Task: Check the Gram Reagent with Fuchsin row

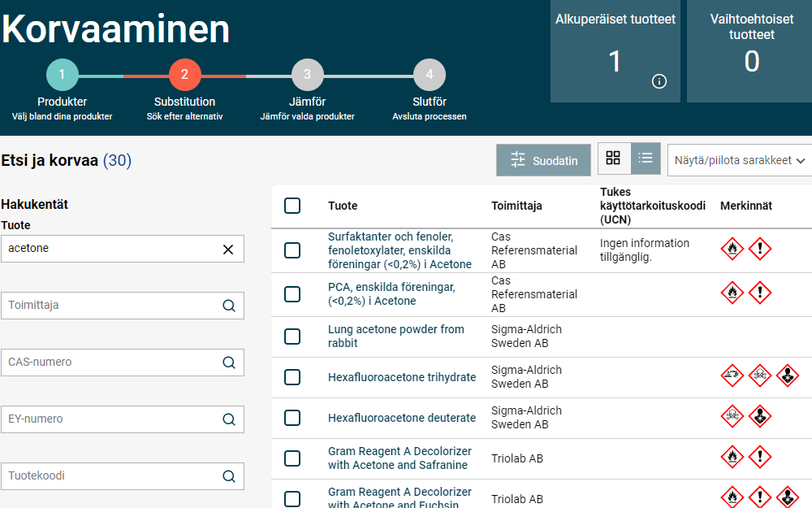Action: 292,499
